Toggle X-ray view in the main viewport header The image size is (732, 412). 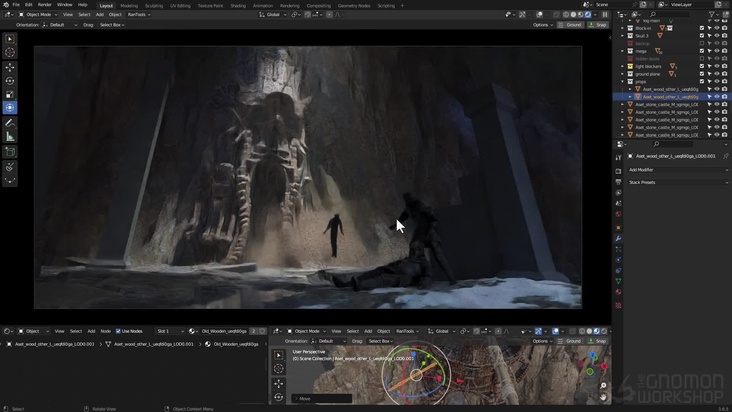coord(556,14)
